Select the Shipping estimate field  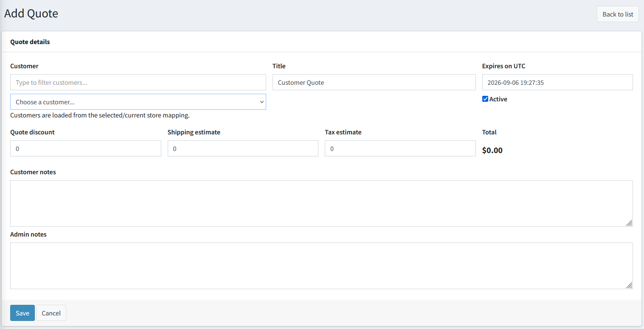243,148
